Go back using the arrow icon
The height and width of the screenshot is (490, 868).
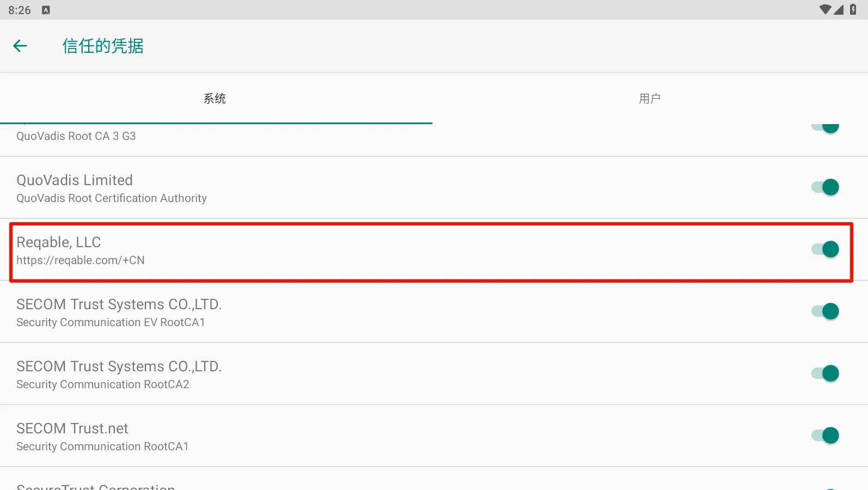pos(20,46)
